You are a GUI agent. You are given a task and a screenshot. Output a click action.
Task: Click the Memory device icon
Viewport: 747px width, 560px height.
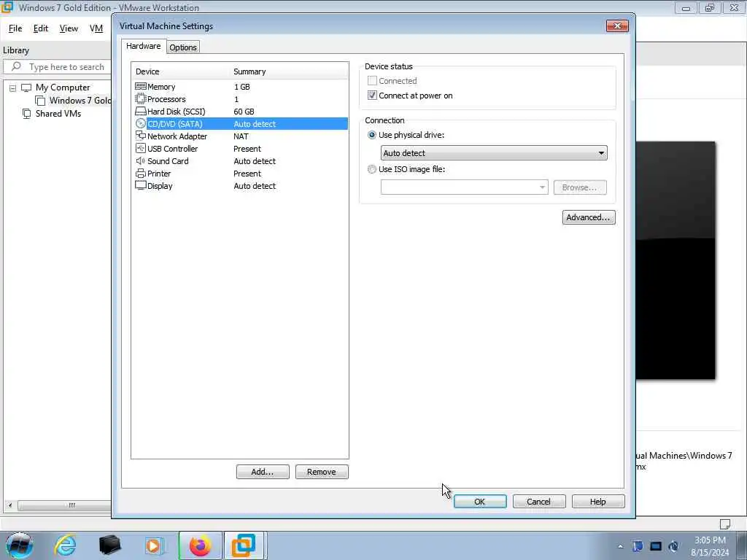point(141,87)
